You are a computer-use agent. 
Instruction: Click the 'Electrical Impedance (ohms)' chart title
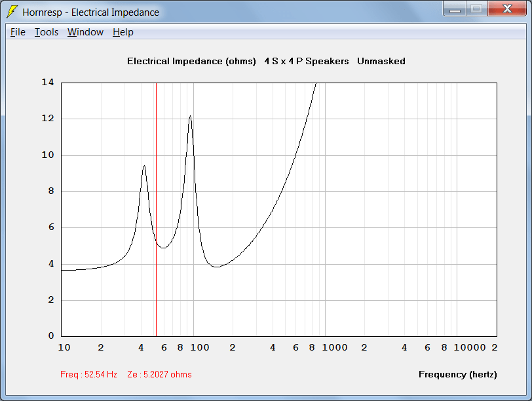click(191, 61)
